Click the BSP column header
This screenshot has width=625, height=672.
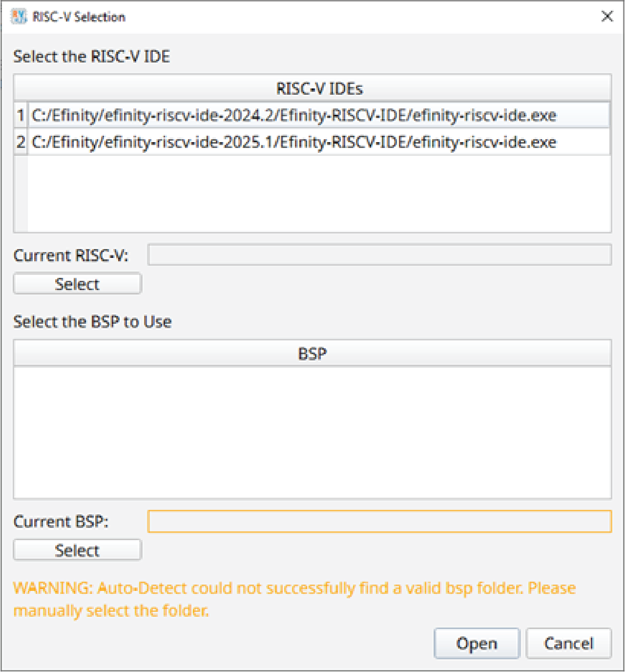pyautogui.click(x=312, y=353)
